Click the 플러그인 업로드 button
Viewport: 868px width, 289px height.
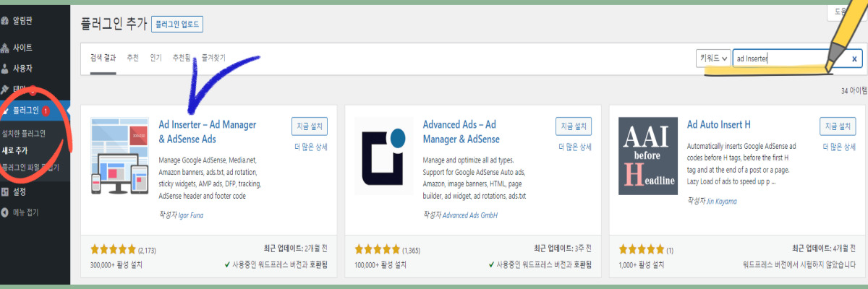pyautogui.click(x=177, y=24)
